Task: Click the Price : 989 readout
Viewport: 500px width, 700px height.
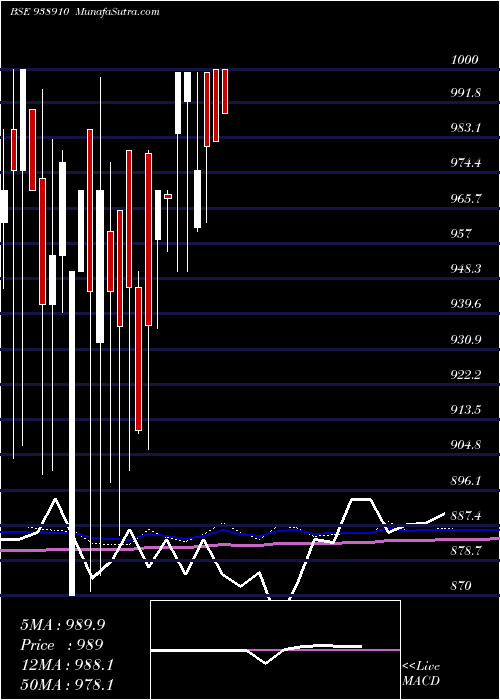Action: pos(62,645)
